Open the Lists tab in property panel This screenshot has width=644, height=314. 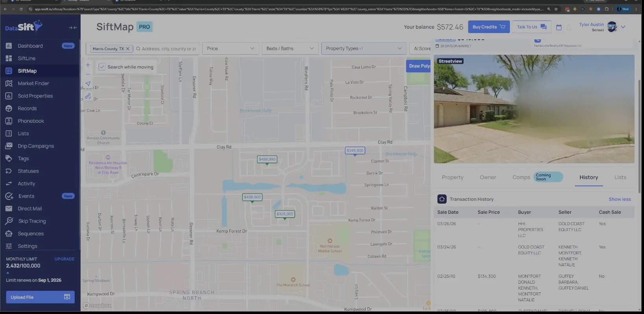pos(620,177)
